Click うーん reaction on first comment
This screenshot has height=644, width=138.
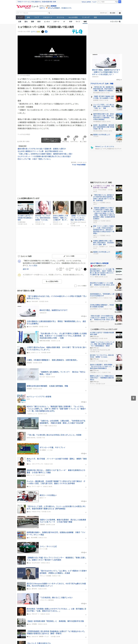click(x=79, y=269)
